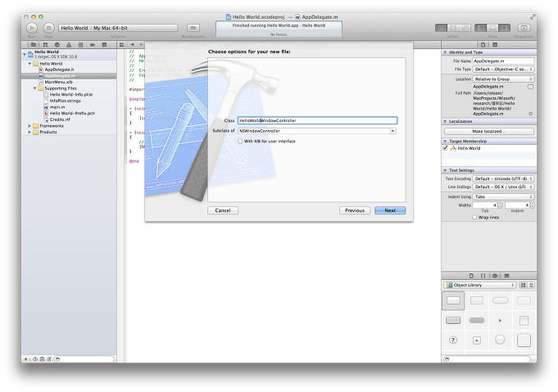Collapse the Target Membership section
This screenshot has width=558, height=392.
(445, 141)
